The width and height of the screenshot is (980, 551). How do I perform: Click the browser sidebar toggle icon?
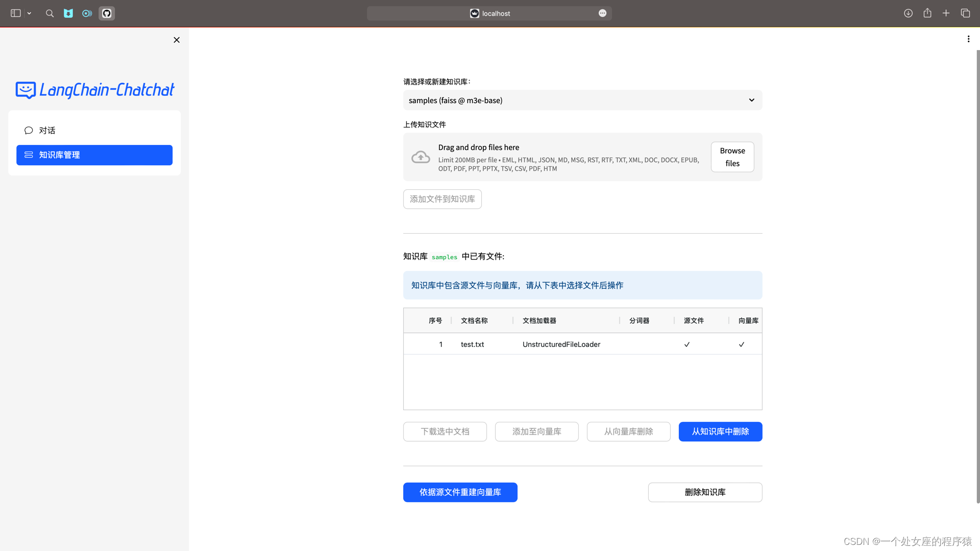[x=16, y=13]
